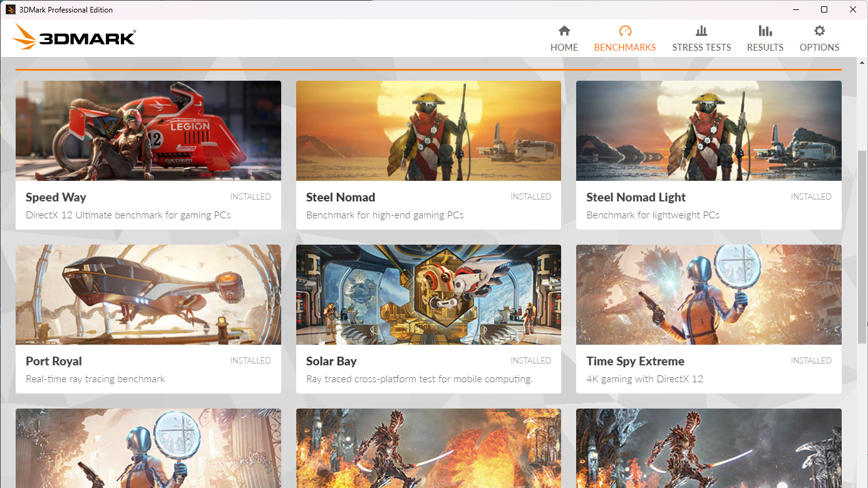Click INSTALLED label on Steel Nomad Light card

coord(811,196)
